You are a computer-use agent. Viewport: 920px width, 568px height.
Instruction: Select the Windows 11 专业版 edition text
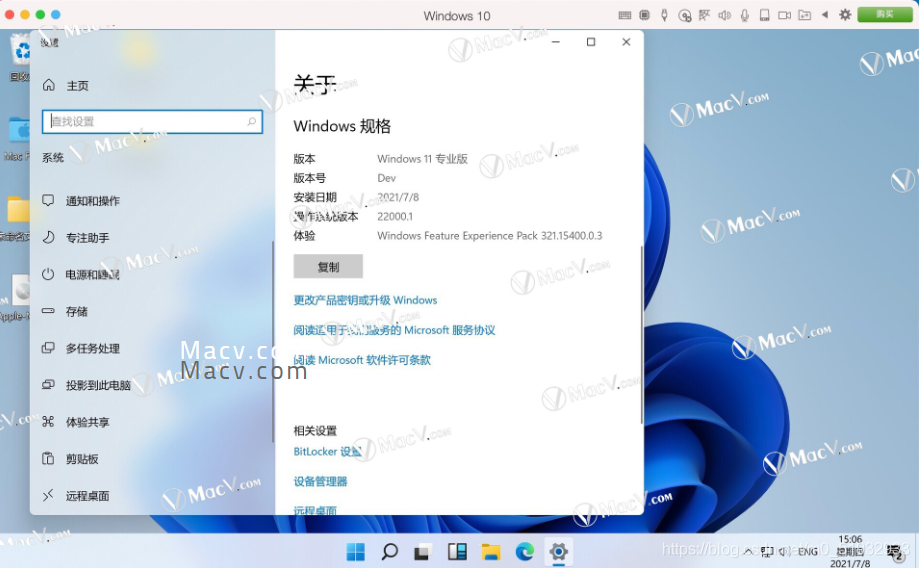pyautogui.click(x=422, y=159)
